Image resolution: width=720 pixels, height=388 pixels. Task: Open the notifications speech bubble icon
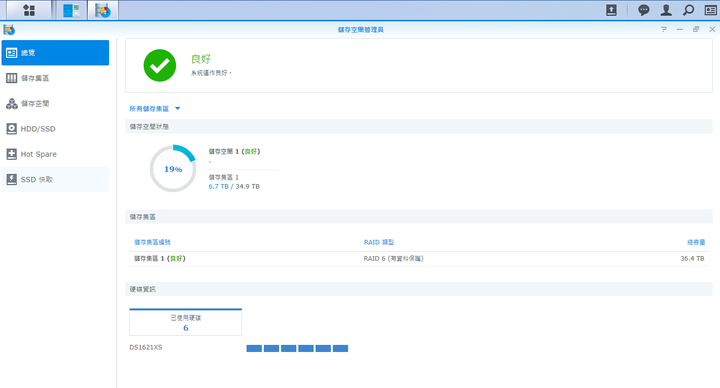point(644,10)
